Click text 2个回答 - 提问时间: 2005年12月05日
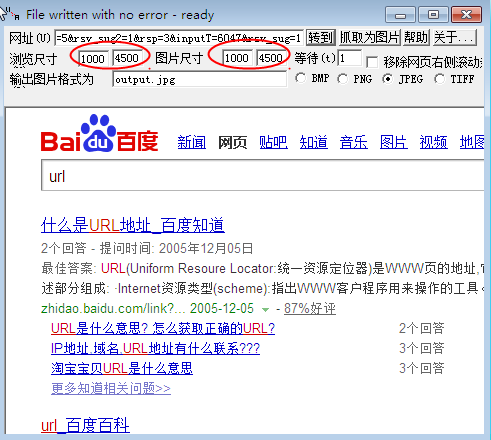This screenshot has width=491, height=440. [x=147, y=249]
